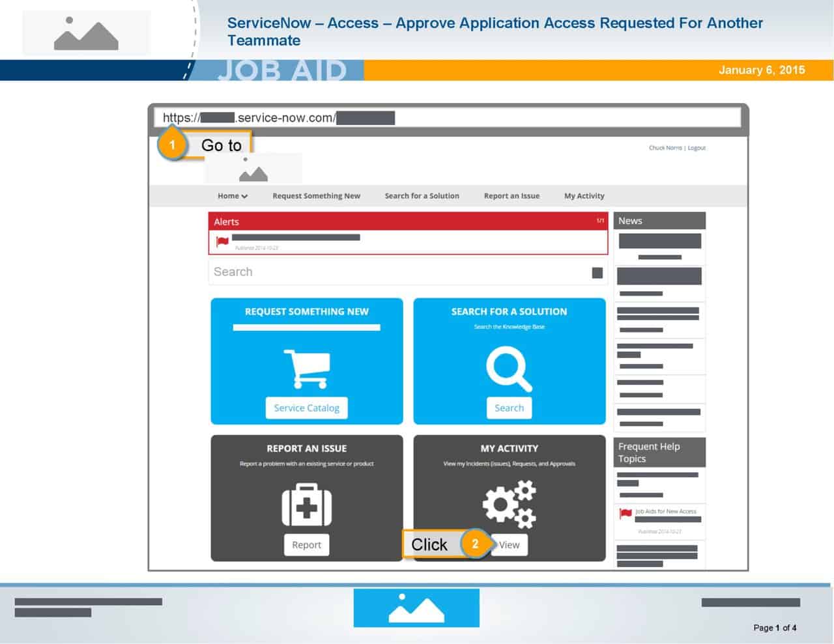Click the View button under My Activity

(509, 545)
